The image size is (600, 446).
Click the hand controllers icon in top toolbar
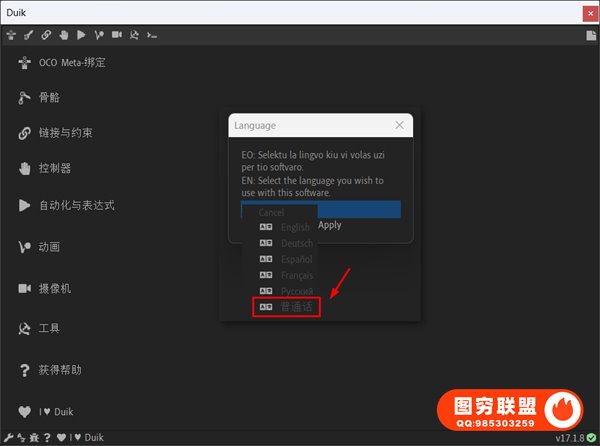63,34
